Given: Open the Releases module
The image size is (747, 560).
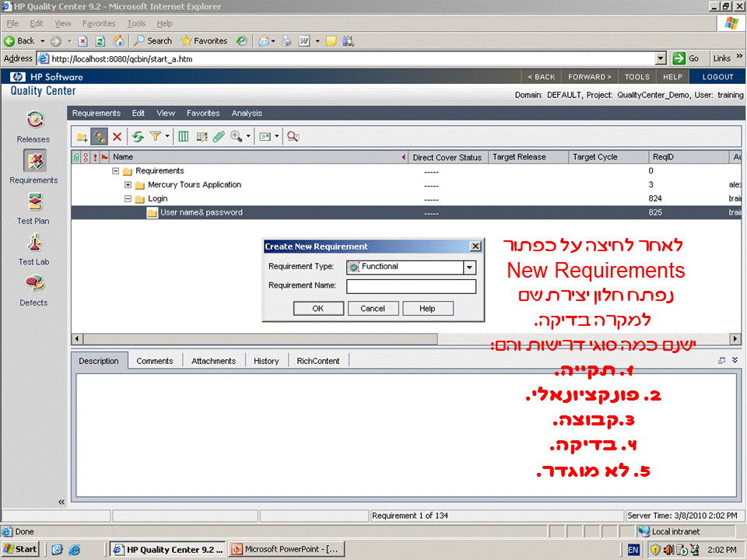Looking at the screenshot, I should coord(33,127).
